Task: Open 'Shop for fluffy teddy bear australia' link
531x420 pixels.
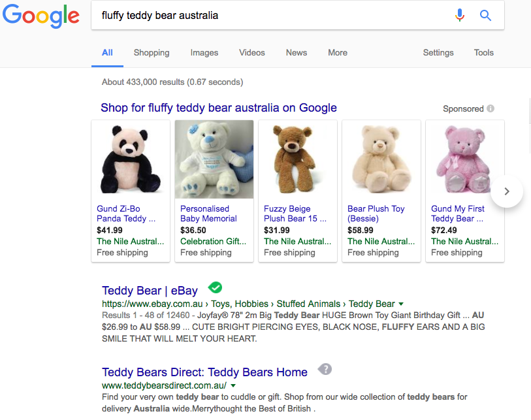Action: pos(219,108)
